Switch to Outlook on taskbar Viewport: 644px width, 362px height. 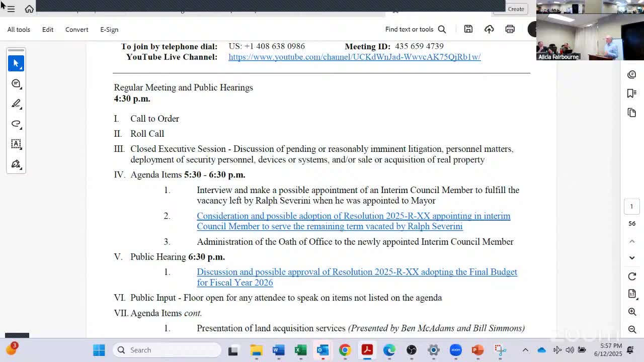pyautogui.click(x=323, y=350)
